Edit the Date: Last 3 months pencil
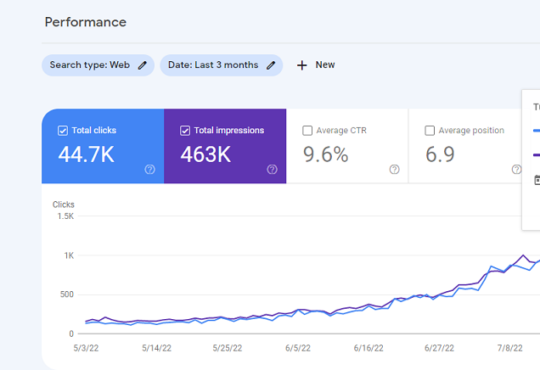Screen dimensions: 540x370 (271, 65)
